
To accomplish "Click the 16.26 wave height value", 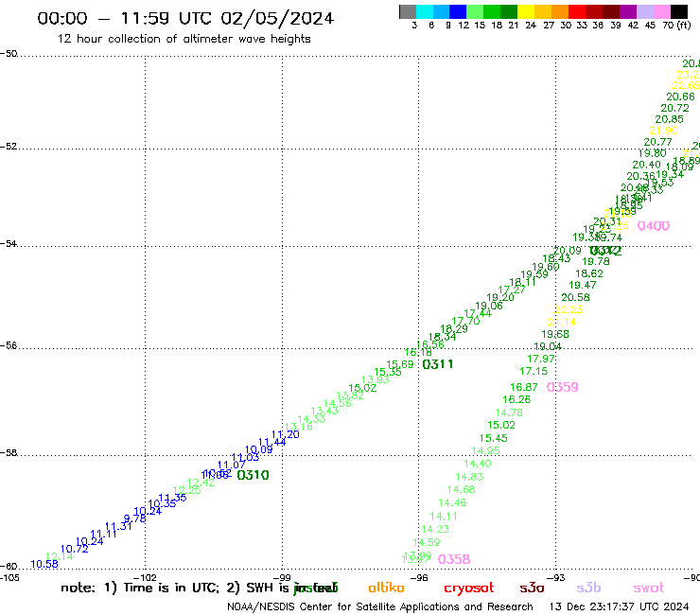I will click(x=516, y=399).
